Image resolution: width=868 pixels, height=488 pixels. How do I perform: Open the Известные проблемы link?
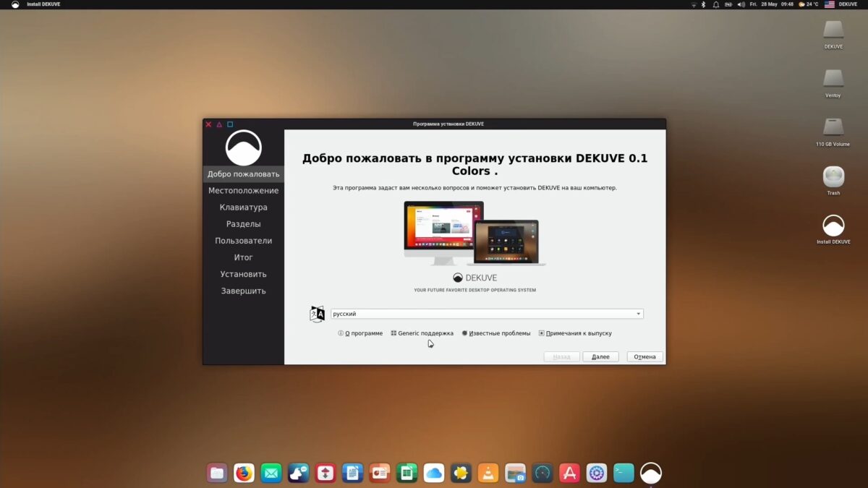click(496, 333)
